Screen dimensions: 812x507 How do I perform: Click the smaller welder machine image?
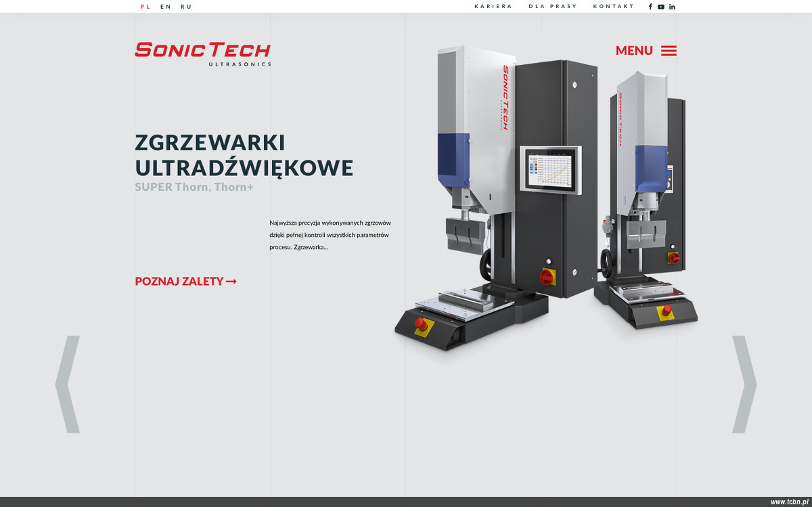click(646, 200)
